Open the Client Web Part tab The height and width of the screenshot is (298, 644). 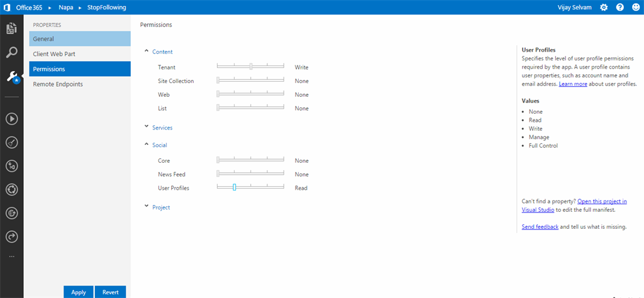[x=80, y=54]
